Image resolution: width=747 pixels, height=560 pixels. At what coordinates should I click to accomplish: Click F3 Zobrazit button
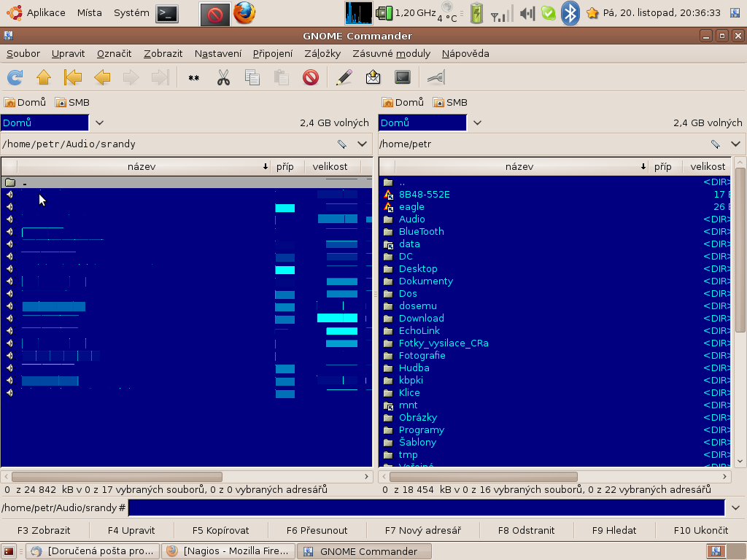click(44, 531)
